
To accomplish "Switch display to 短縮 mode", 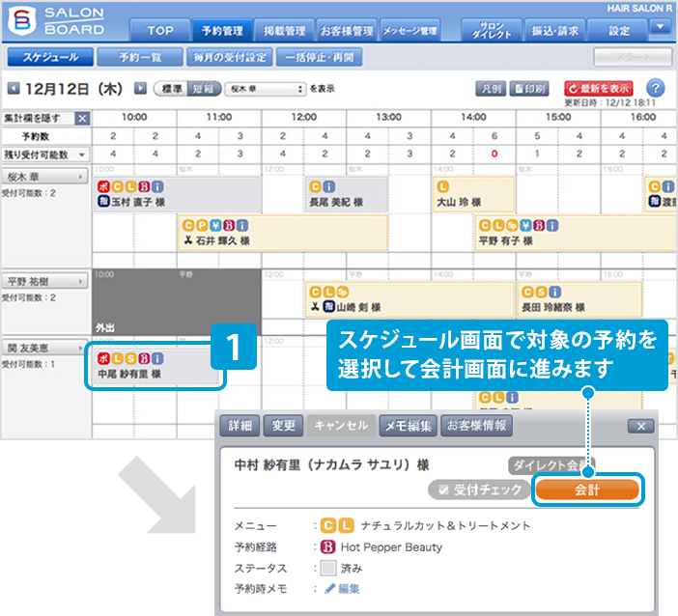I will coord(204,89).
